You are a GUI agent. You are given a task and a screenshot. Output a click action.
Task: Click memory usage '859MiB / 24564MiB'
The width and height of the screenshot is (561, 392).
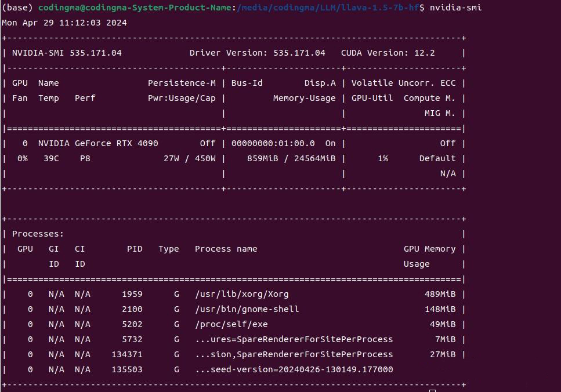(291, 158)
